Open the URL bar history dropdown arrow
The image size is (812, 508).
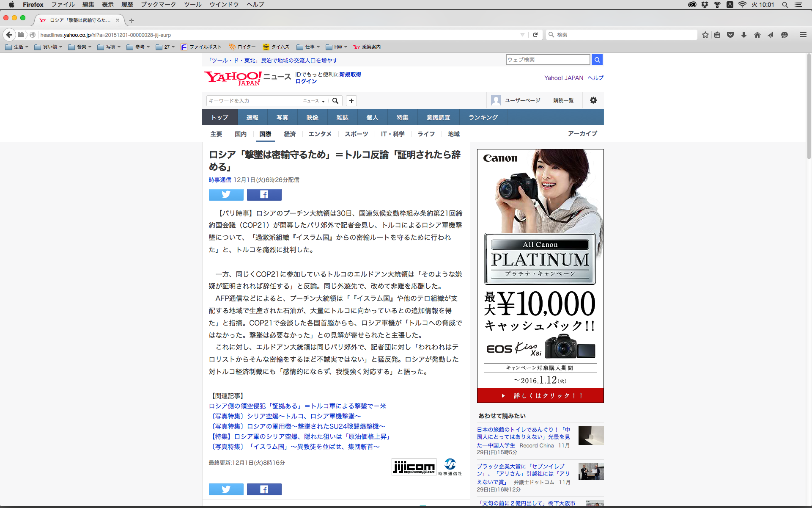click(x=522, y=35)
